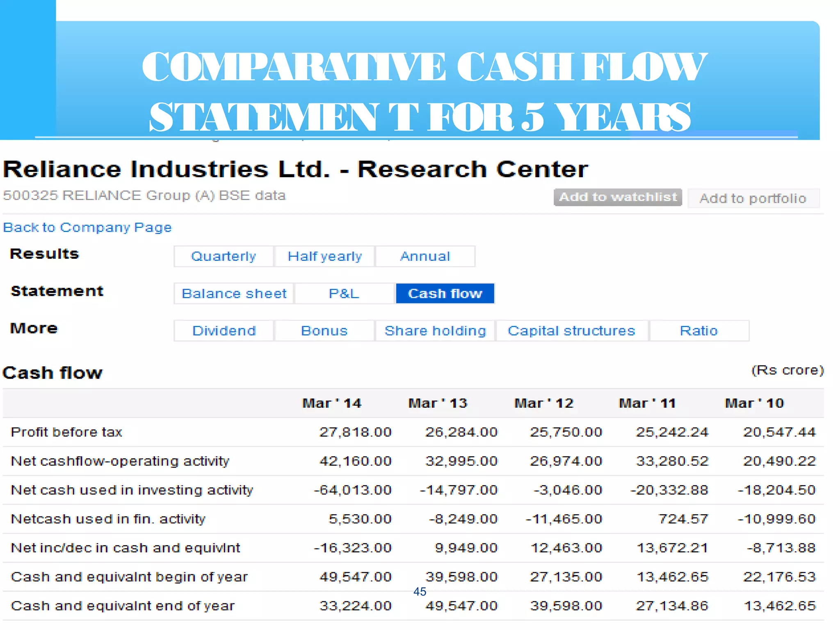The width and height of the screenshot is (840, 630).
Task: Click the Mar ' 11 column header
Action: 647,403
